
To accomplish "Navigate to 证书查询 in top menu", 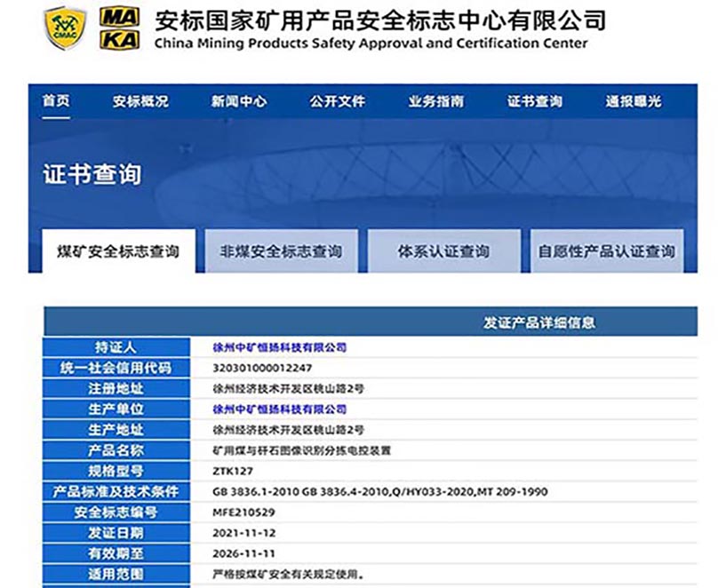I will (x=534, y=101).
